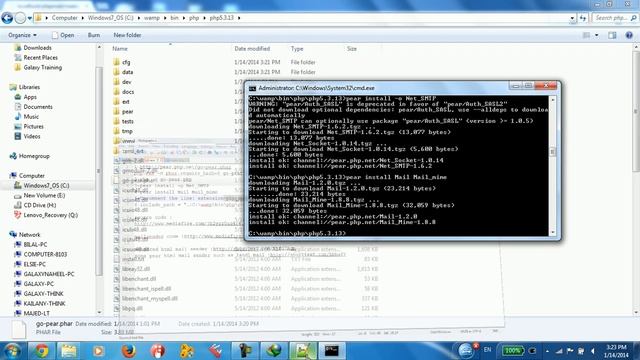Image resolution: width=640 pixels, height=360 pixels.
Task: Click the php breadcrumb segment
Action: [x=194, y=18]
